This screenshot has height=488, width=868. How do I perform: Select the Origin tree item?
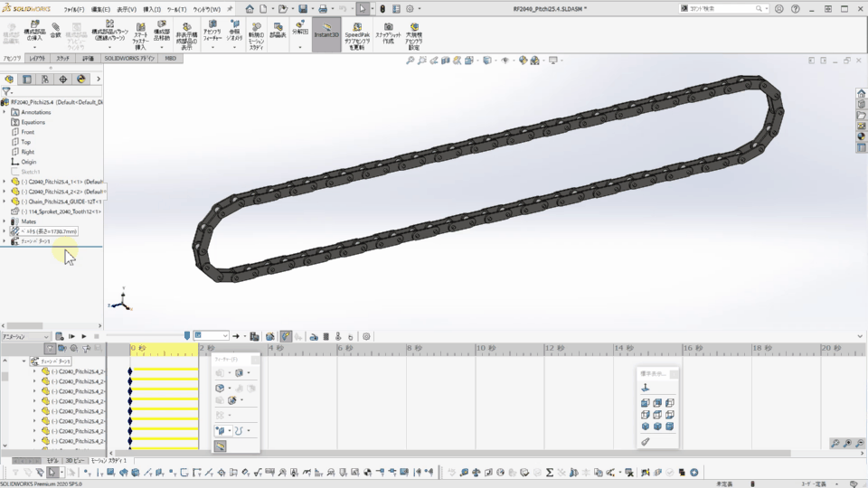coord(29,162)
